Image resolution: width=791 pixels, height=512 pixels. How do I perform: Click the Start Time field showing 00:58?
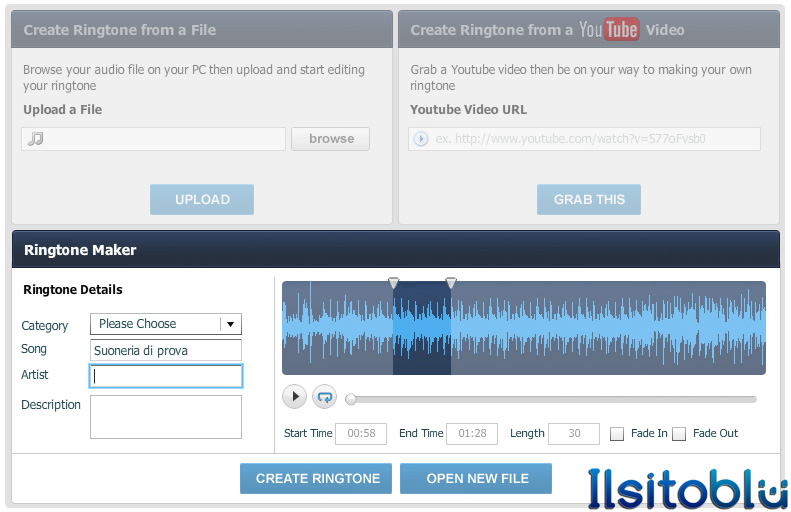(x=361, y=434)
